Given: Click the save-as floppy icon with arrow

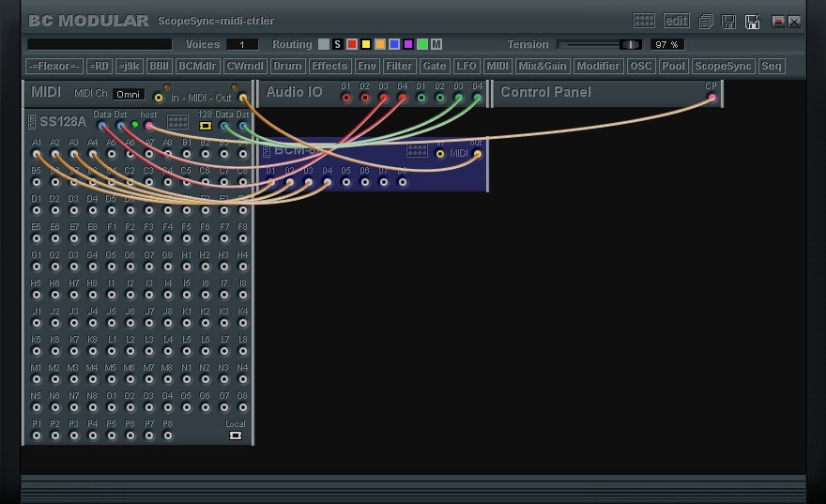Looking at the screenshot, I should click(x=752, y=22).
